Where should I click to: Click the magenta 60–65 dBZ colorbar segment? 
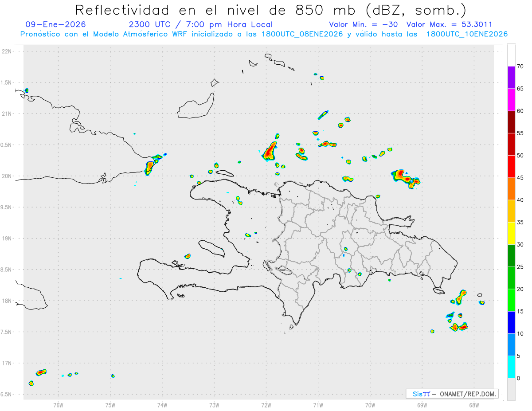(x=511, y=100)
